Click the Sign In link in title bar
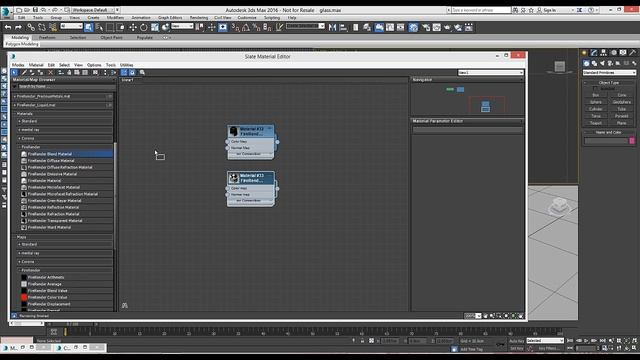This screenshot has width=640, height=360. point(549,10)
